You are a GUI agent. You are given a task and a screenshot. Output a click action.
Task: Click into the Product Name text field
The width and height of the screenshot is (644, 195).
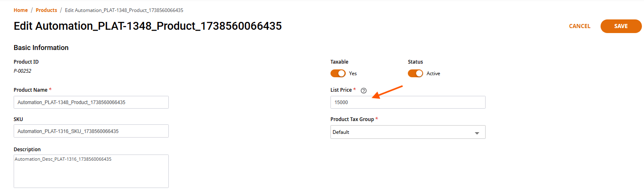(x=91, y=102)
